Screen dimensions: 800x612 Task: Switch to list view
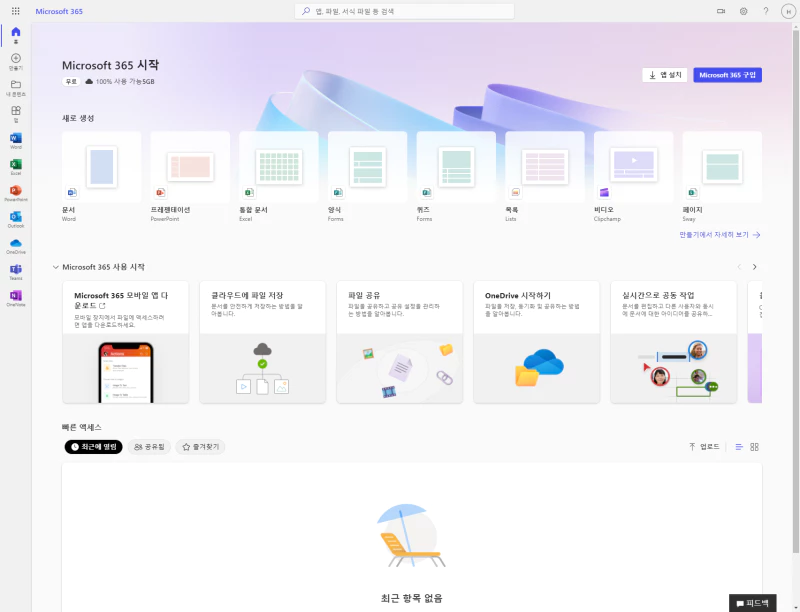click(739, 447)
